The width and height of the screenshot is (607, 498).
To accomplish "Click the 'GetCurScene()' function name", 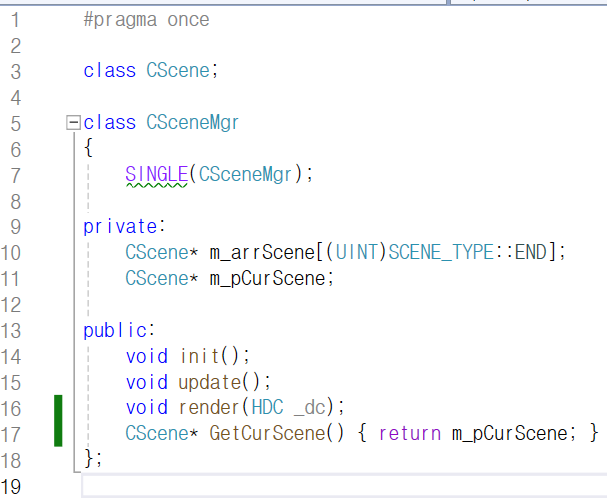I will [276, 433].
